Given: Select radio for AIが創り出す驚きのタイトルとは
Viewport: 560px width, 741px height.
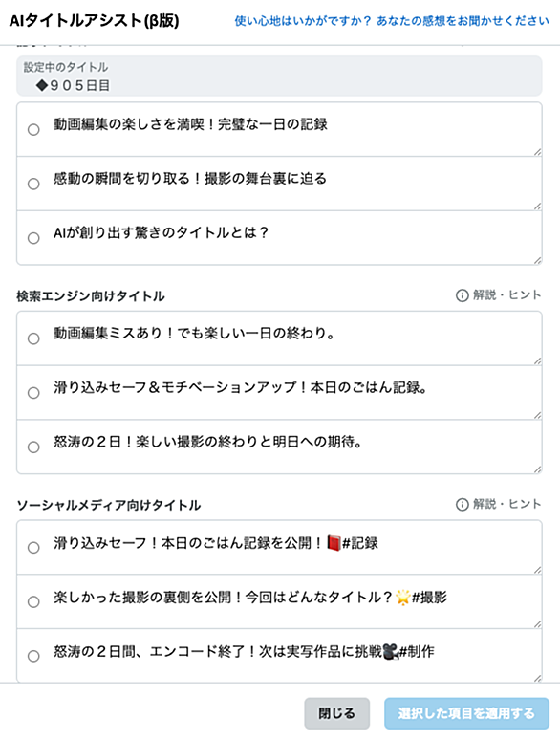Looking at the screenshot, I should [x=33, y=238].
